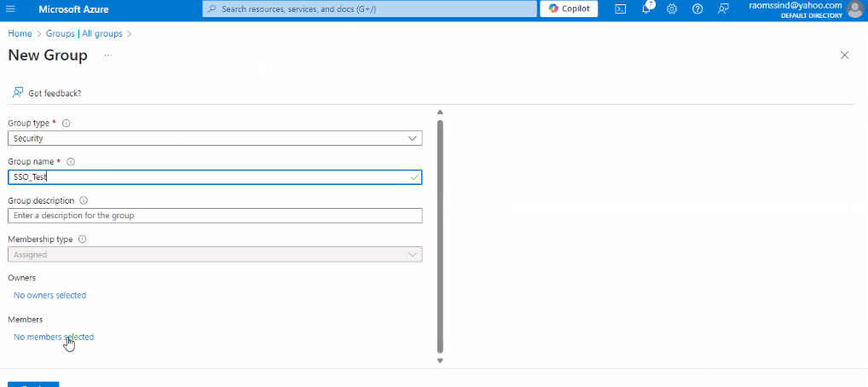The image size is (868, 387).
Task: Click No owners selected link
Action: (49, 295)
